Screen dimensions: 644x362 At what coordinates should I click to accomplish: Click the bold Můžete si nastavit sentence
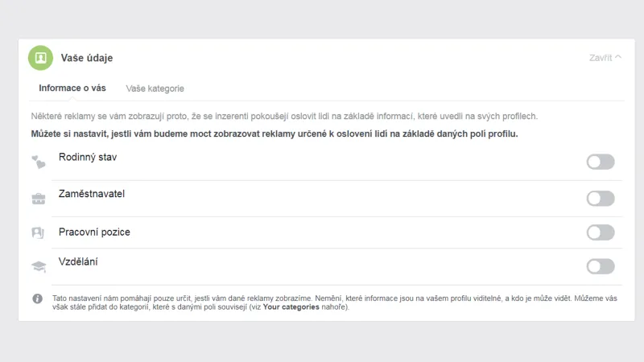coord(275,134)
